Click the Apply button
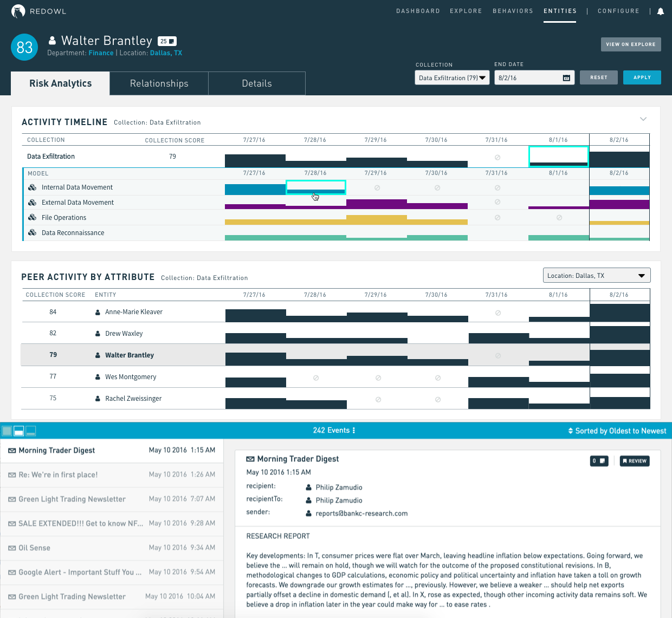 click(x=642, y=77)
